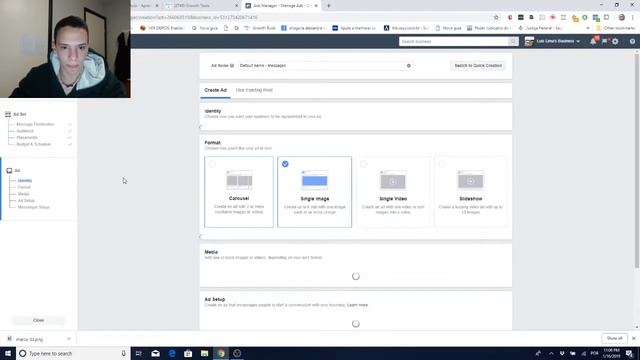640x360 pixels.
Task: Switch to the Growth Tools browser tab
Action: [x=200, y=6]
